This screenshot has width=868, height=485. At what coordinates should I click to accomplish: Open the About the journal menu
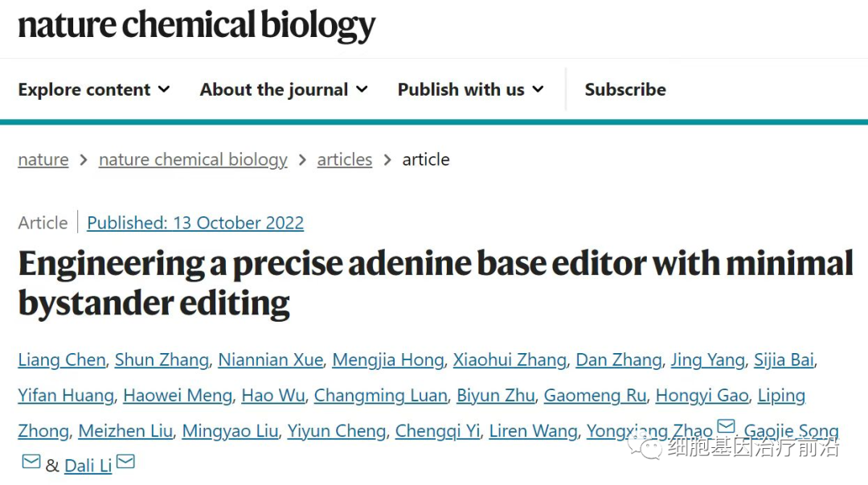pyautogui.click(x=283, y=90)
